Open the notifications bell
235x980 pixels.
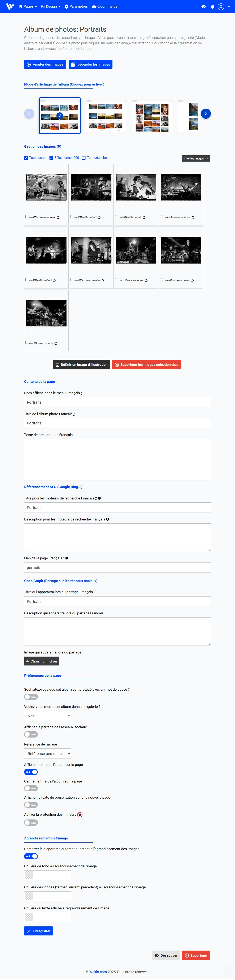tap(213, 7)
